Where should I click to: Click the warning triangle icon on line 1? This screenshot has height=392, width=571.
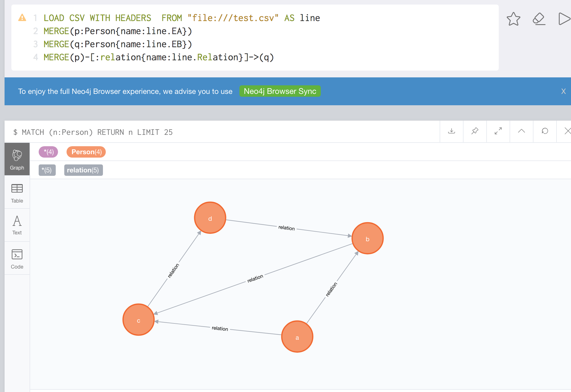point(22,18)
